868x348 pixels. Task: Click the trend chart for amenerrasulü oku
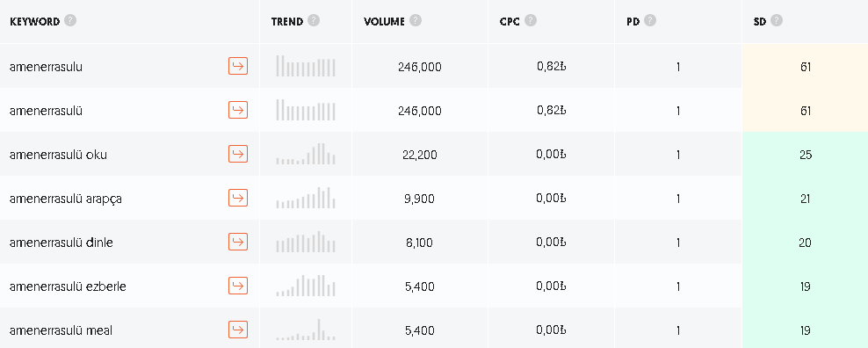click(306, 154)
